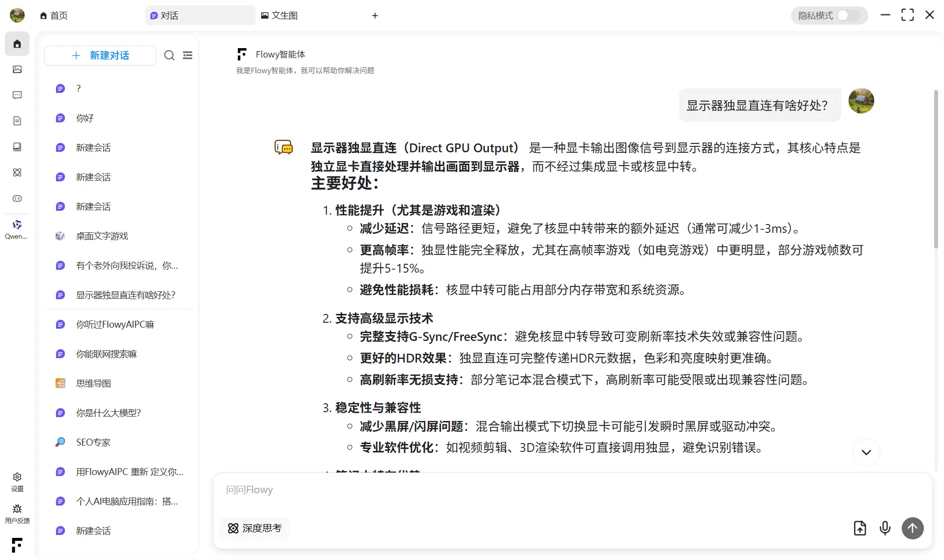Open the Qwen model sidebar icon

[x=17, y=229]
